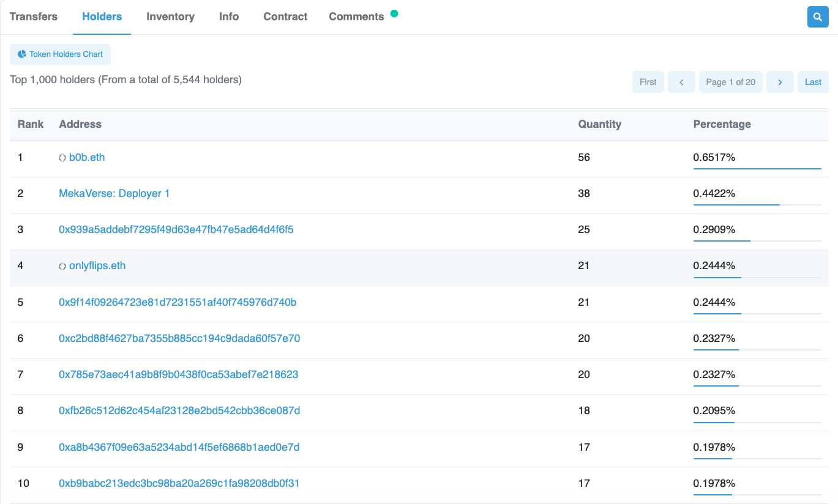Go to the next holders page arrow
The width and height of the screenshot is (838, 504).
tap(780, 82)
